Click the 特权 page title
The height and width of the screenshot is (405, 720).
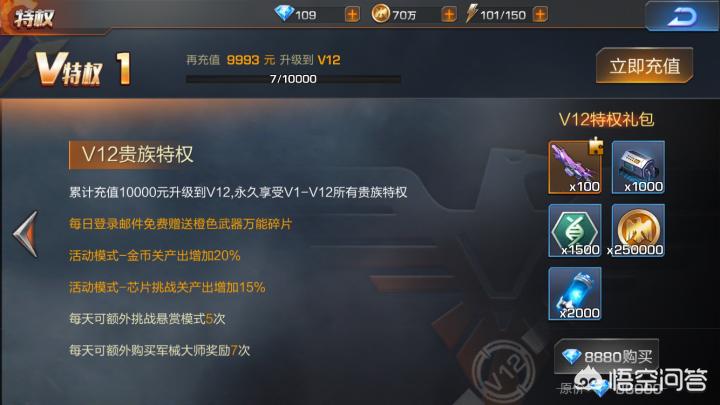[x=34, y=18]
